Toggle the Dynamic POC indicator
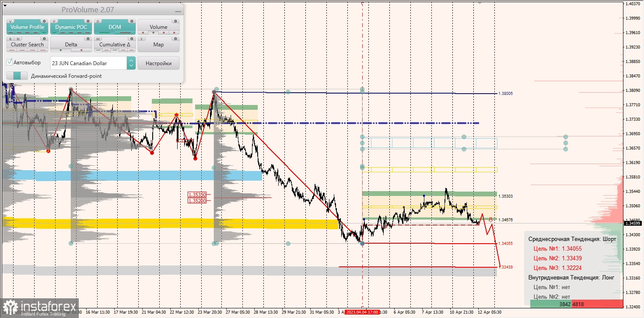 71,27
